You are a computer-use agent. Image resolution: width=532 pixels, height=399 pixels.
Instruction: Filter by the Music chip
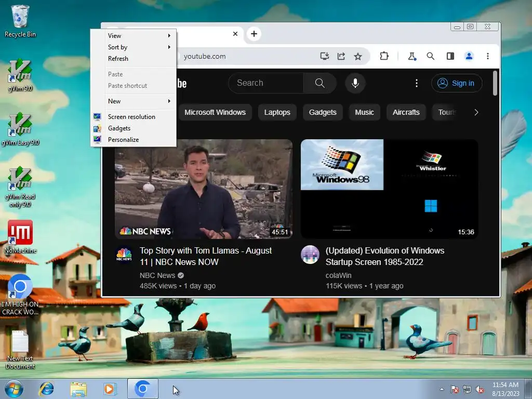(364, 112)
